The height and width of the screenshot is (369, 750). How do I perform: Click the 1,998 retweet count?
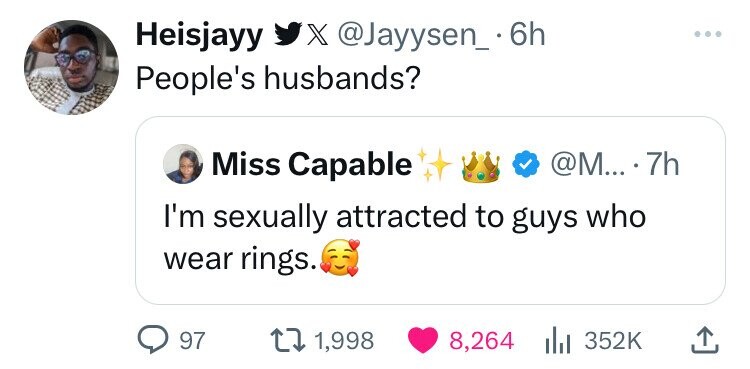tap(344, 340)
